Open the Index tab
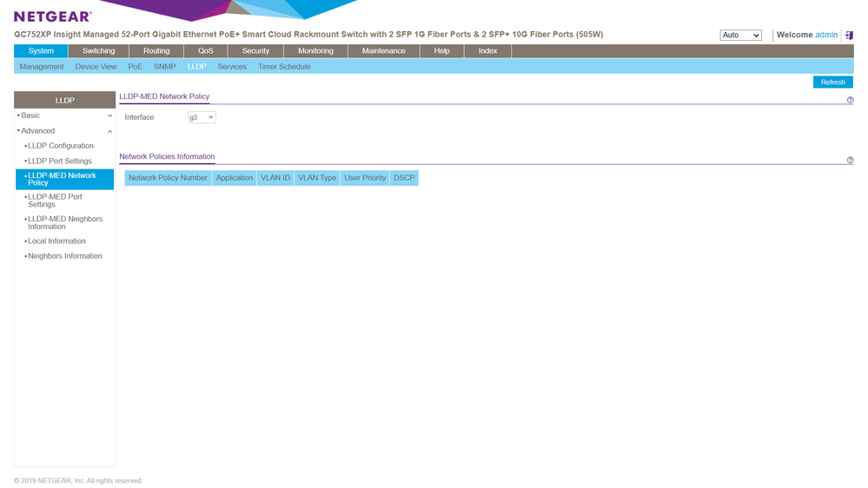This screenshot has height=488, width=868. click(x=487, y=51)
